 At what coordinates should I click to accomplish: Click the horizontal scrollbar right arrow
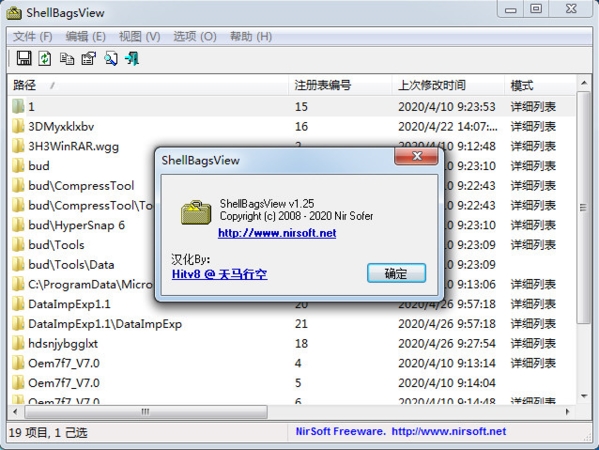[567, 412]
